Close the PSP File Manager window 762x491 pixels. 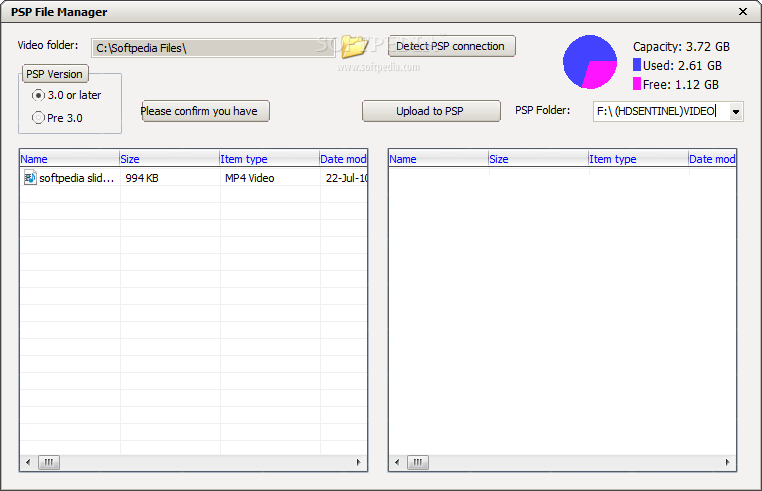pos(743,11)
